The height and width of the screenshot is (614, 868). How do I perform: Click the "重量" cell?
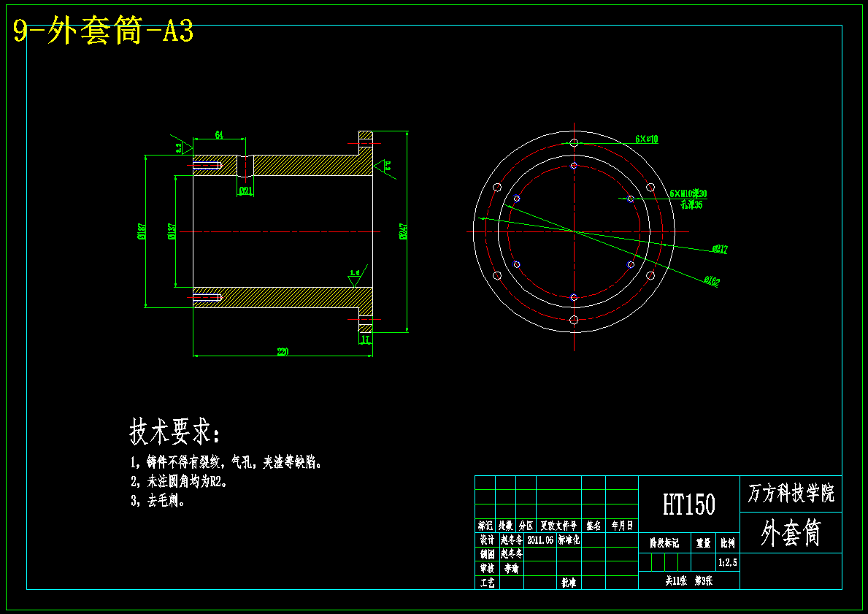pos(704,543)
